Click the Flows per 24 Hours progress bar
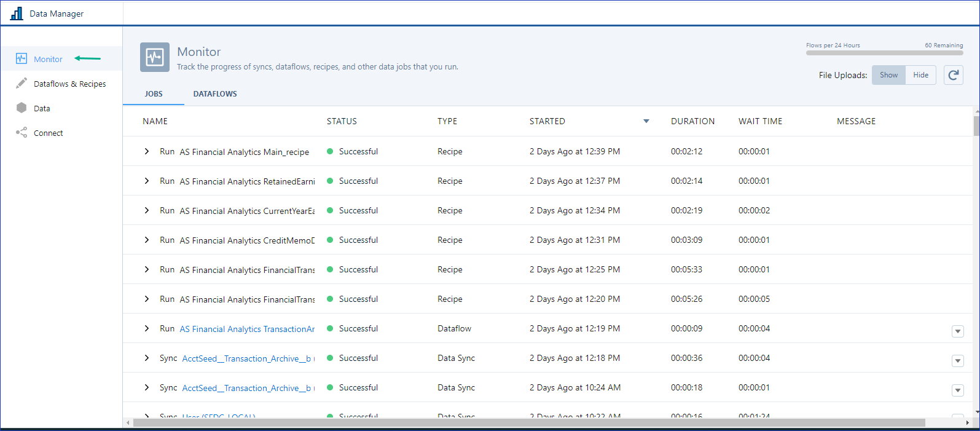The width and height of the screenshot is (980, 431). pyautogui.click(x=884, y=53)
